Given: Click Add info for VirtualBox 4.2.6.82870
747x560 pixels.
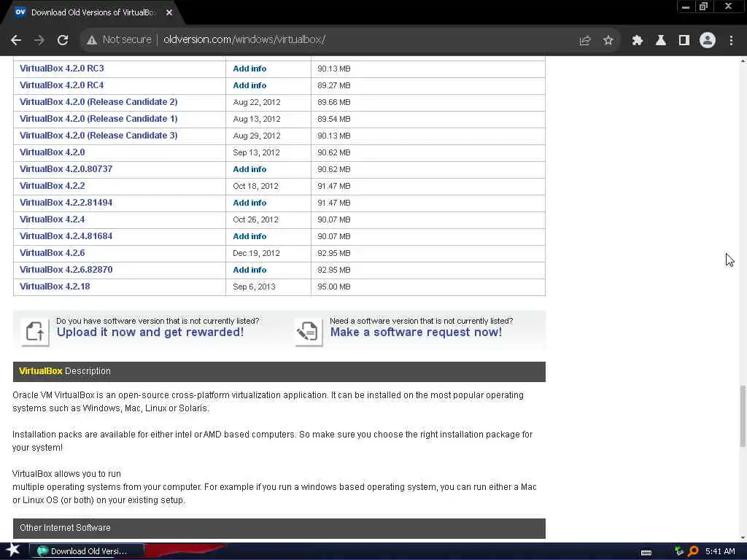Looking at the screenshot, I should click(249, 270).
